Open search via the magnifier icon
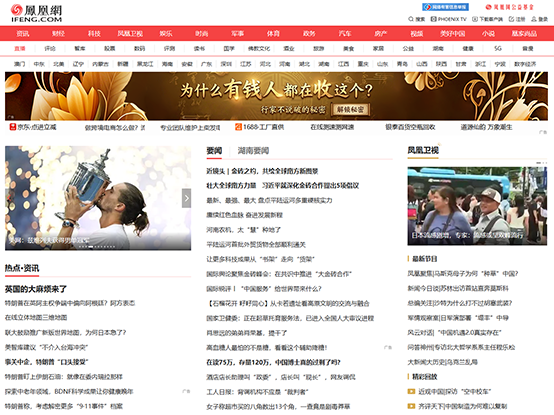The width and height of the screenshot is (554, 415). click(x=411, y=19)
